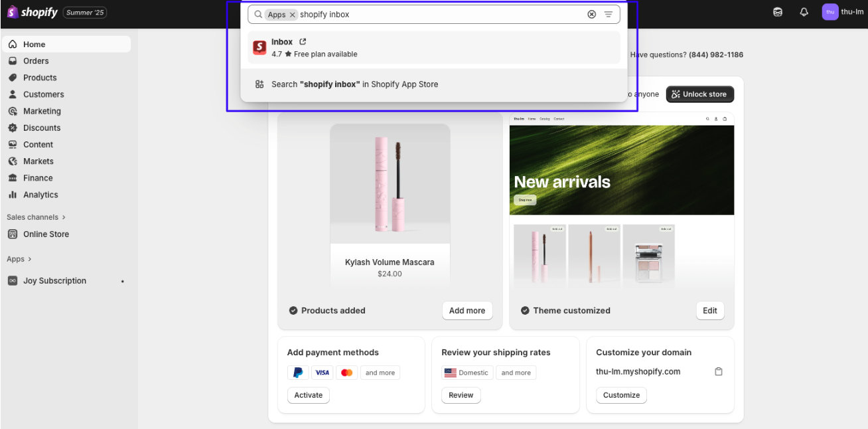
Task: Expand Apps section in sidebar
Action: pos(19,259)
